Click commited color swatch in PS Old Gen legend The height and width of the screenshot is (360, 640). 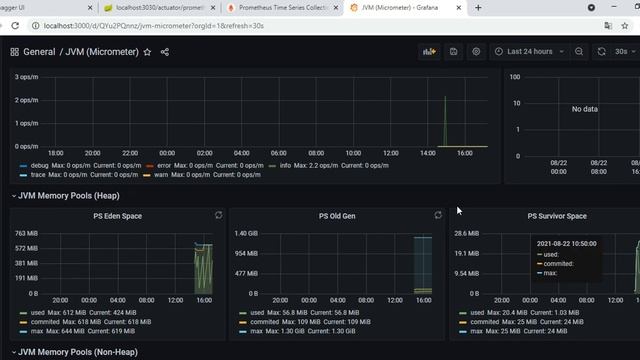[x=243, y=322]
